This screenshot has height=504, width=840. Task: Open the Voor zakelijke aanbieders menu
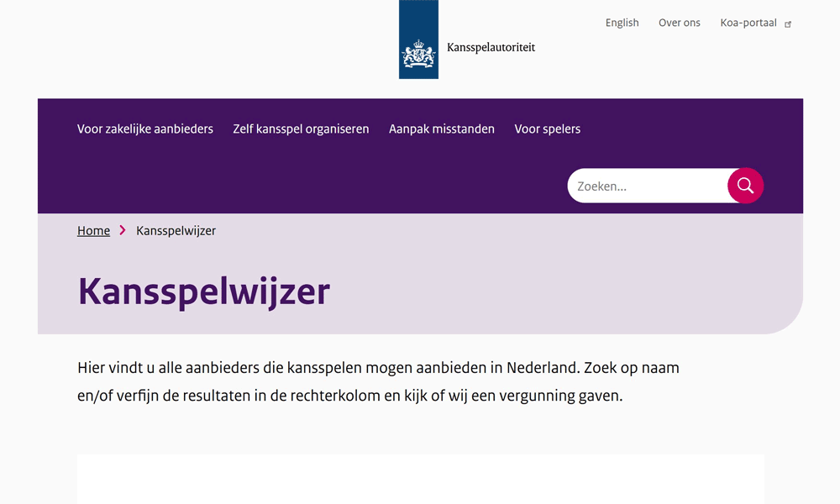pos(145,129)
